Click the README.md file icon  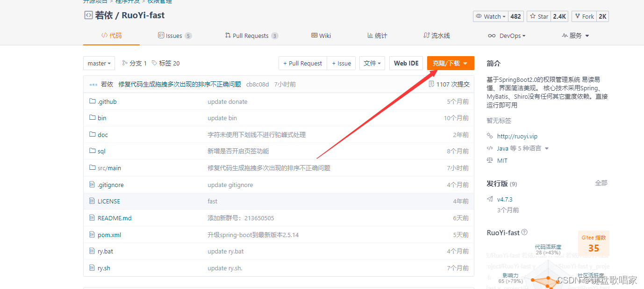coord(92,218)
